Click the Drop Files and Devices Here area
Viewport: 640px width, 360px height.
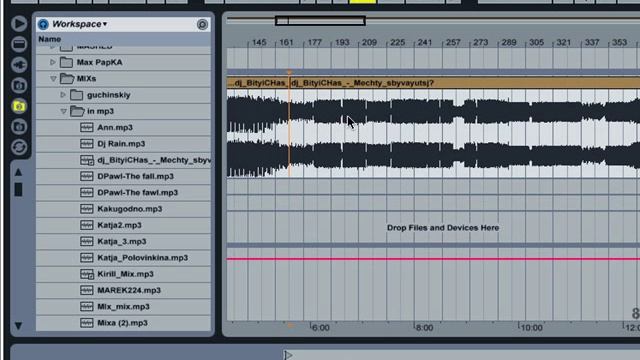[x=443, y=228]
